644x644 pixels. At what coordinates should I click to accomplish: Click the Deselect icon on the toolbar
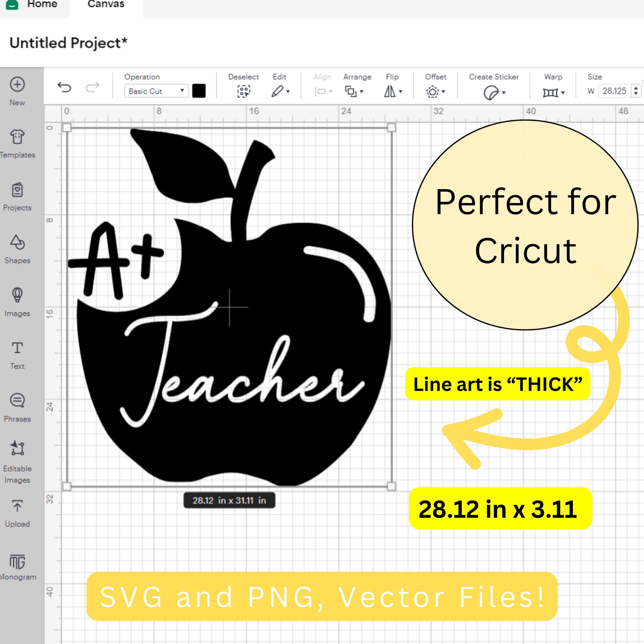[x=244, y=91]
